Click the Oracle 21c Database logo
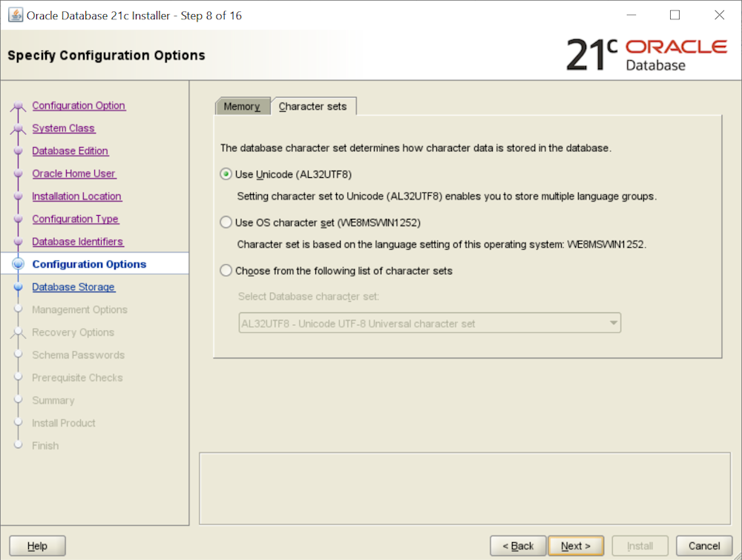This screenshot has height=560, width=742. click(646, 55)
